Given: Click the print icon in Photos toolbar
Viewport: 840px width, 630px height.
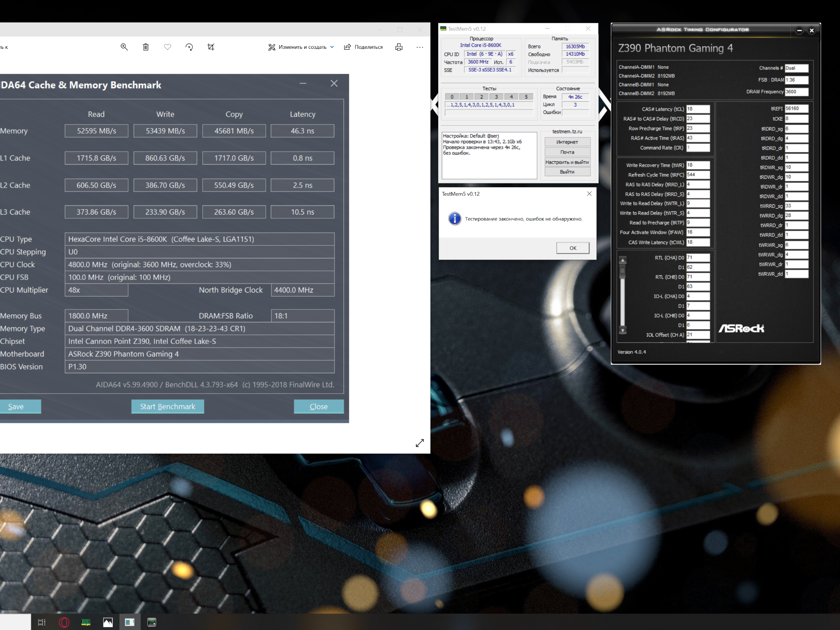Looking at the screenshot, I should (x=399, y=47).
